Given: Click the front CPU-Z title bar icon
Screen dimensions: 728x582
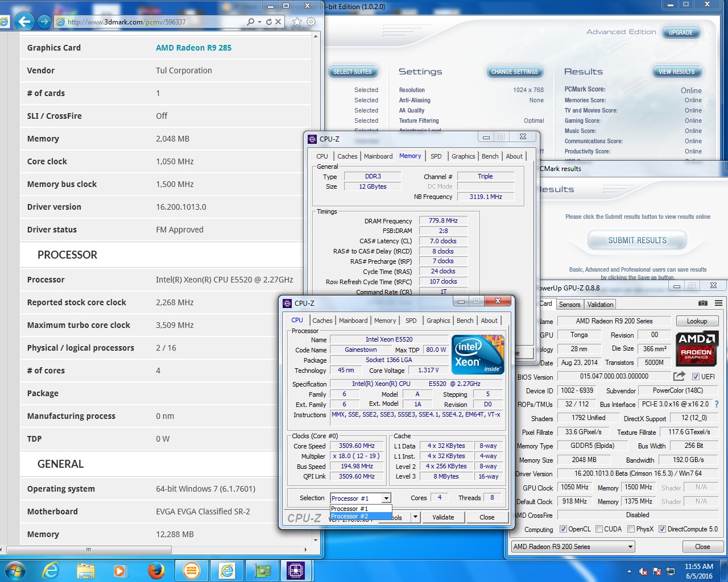Looking at the screenshot, I should coord(287,303).
